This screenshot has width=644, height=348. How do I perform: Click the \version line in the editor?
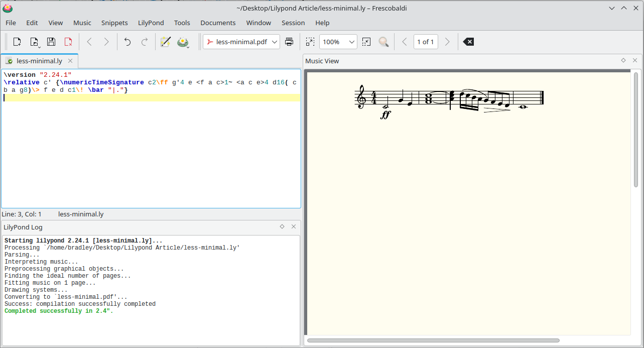point(38,75)
